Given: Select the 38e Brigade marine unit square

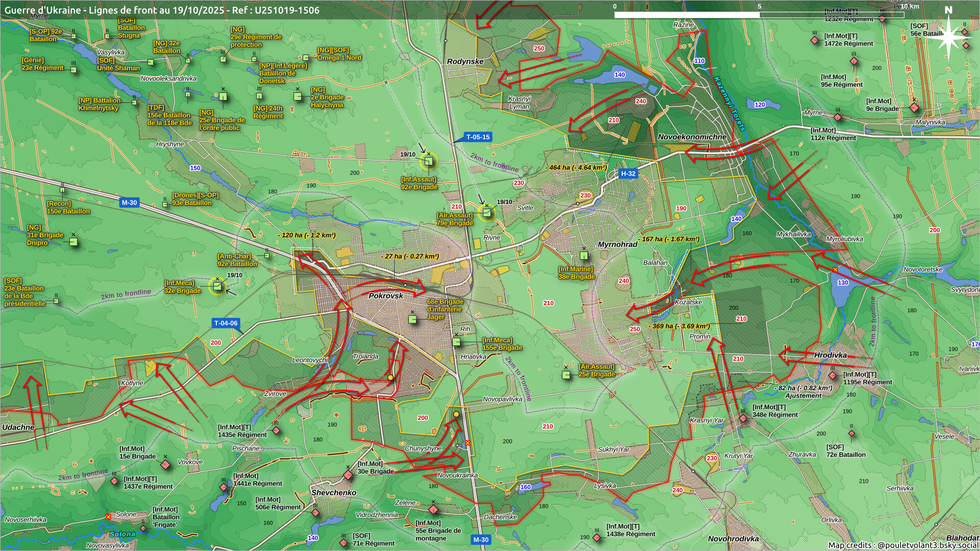Looking at the screenshot, I should tap(584, 256).
